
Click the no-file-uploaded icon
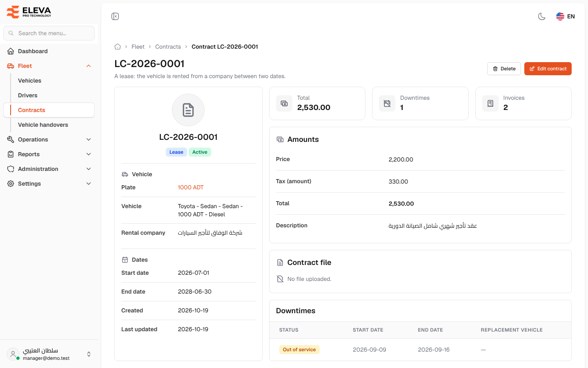(280, 279)
